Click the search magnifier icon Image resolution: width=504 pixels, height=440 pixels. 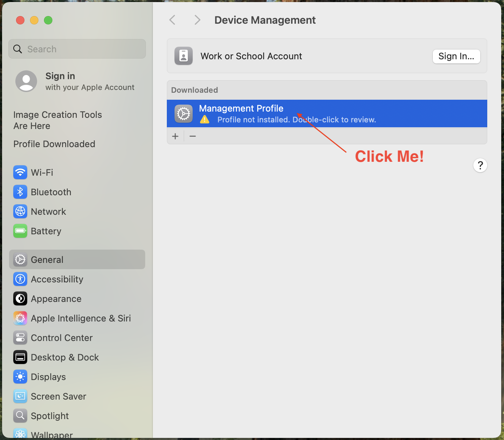point(17,49)
